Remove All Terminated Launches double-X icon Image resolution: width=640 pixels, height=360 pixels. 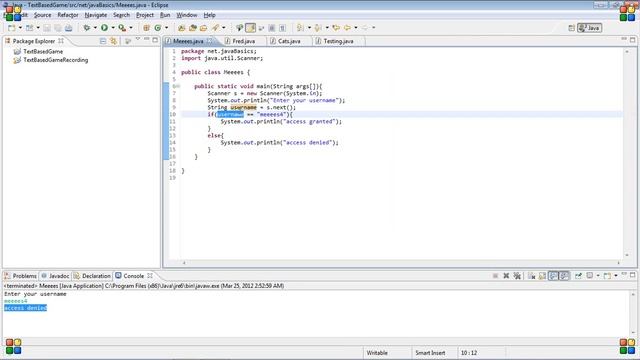pyautogui.click(x=517, y=276)
